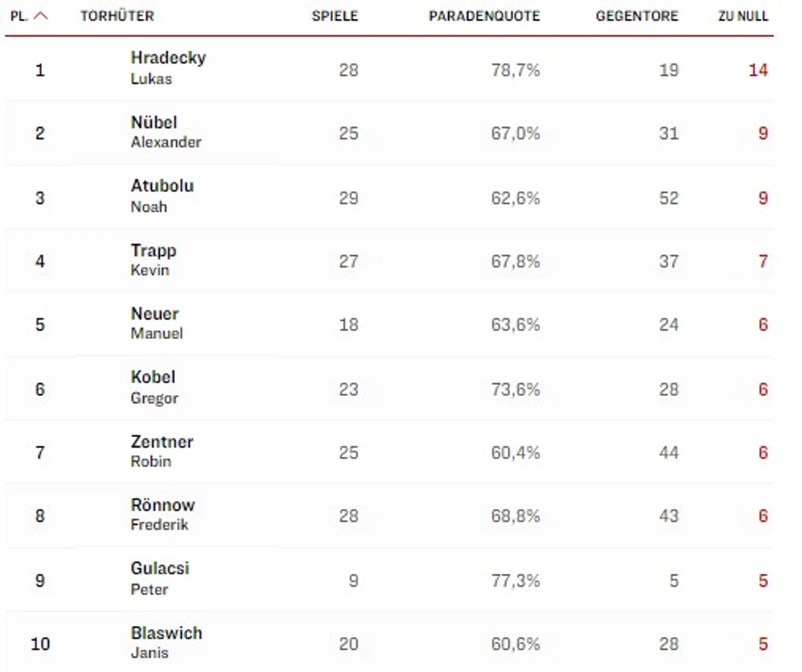This screenshot has height=672, width=802.
Task: Click Zentner Robin's name
Action: (161, 451)
